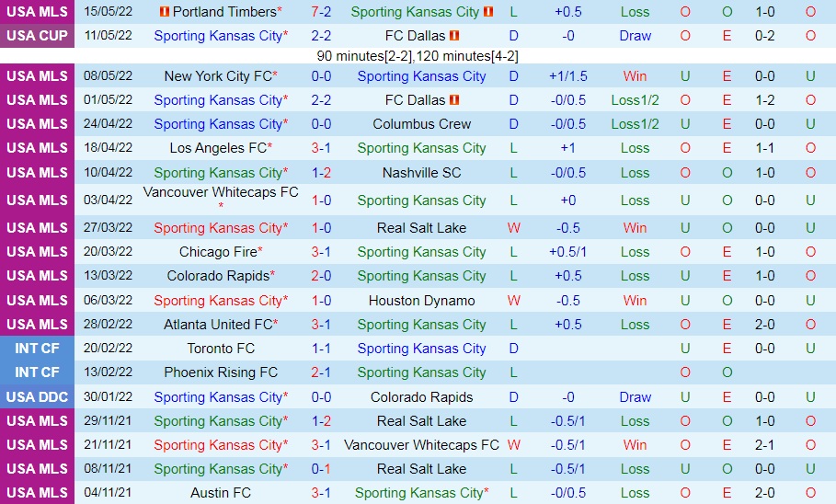Click the Nashville SC team link
The width and height of the screenshot is (836, 504).
tap(421, 173)
